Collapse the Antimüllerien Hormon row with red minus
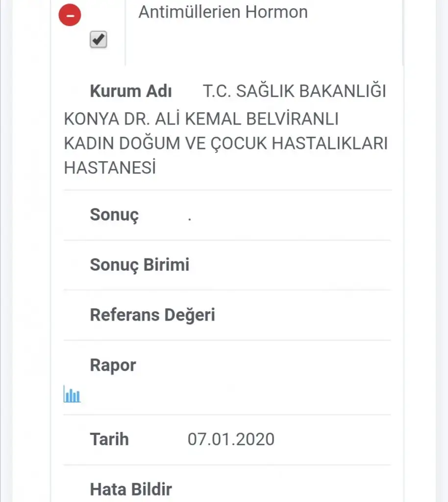 71,15
